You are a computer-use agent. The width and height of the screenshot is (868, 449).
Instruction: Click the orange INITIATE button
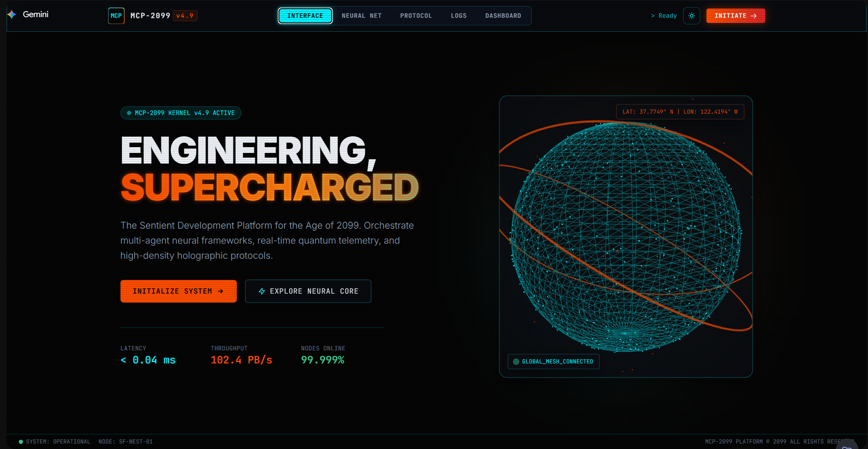736,16
